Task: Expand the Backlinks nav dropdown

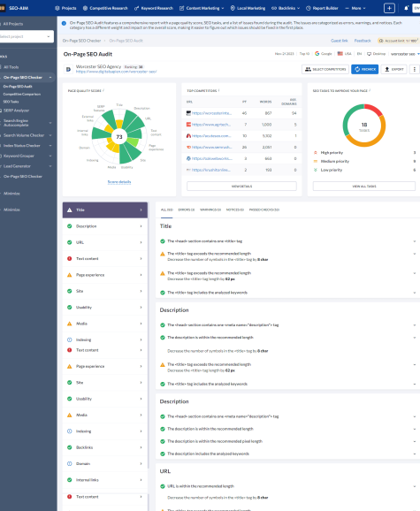Action: point(299,8)
